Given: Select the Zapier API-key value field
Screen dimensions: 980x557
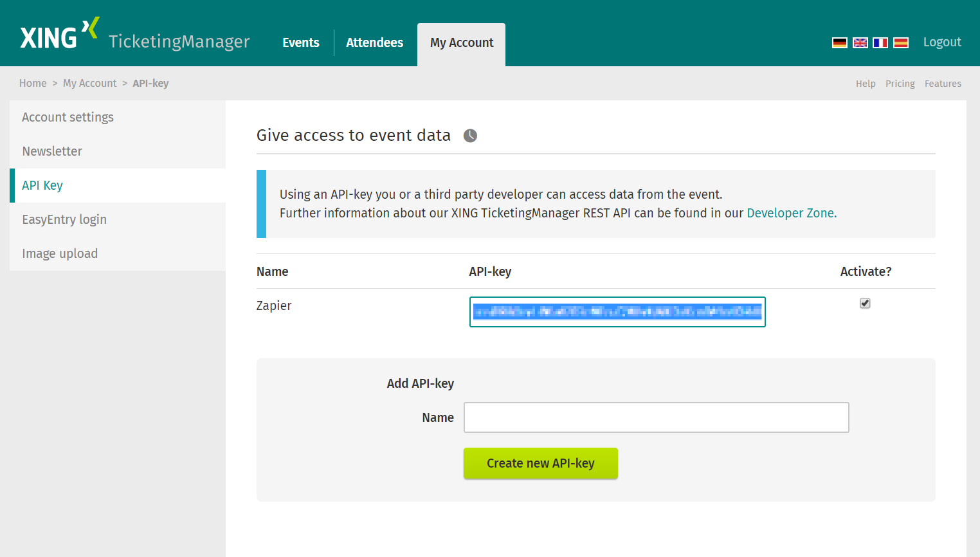Looking at the screenshot, I should [x=617, y=312].
